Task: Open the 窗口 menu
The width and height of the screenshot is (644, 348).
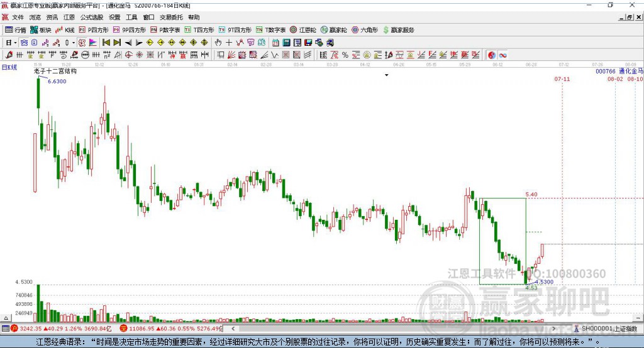Action: click(x=148, y=17)
